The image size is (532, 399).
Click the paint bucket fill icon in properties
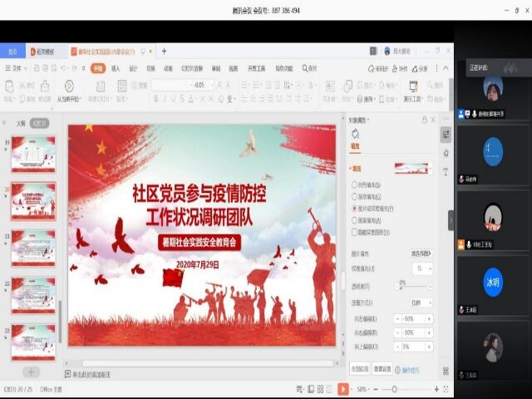pos(355,134)
